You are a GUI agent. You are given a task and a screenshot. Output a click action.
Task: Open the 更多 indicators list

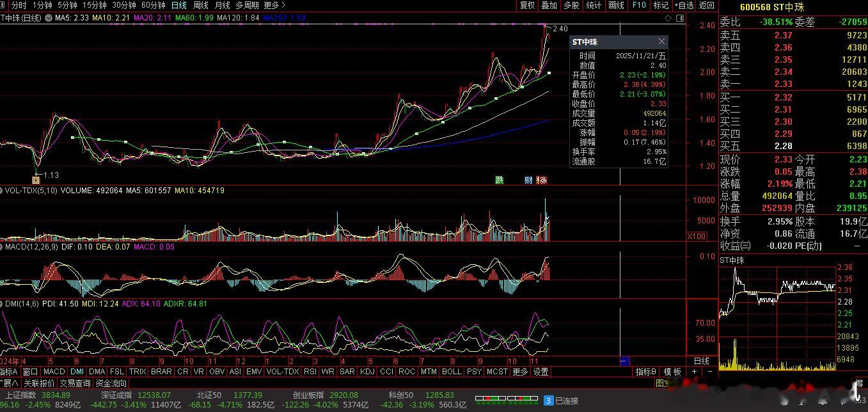(x=520, y=372)
